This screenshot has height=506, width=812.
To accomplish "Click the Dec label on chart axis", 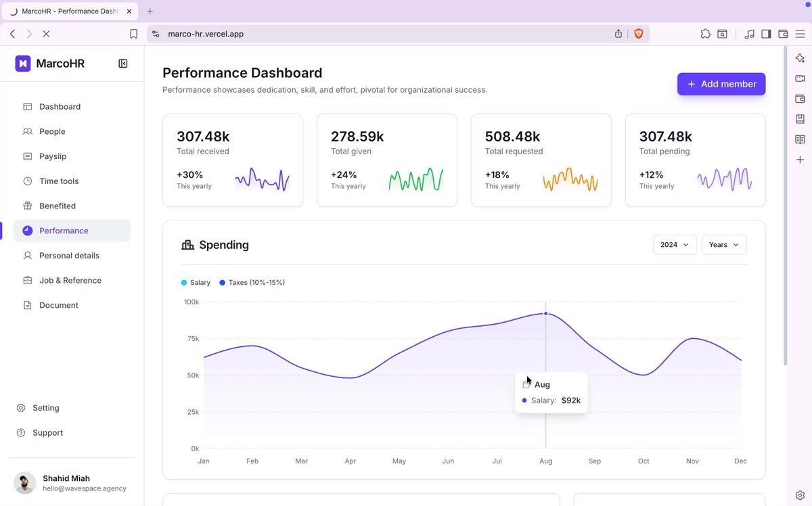I will (x=740, y=461).
